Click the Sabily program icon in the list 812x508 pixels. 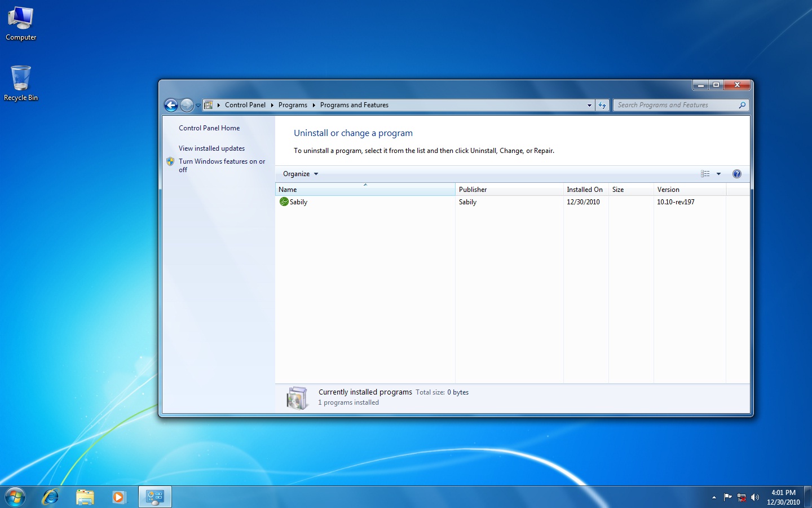[284, 202]
